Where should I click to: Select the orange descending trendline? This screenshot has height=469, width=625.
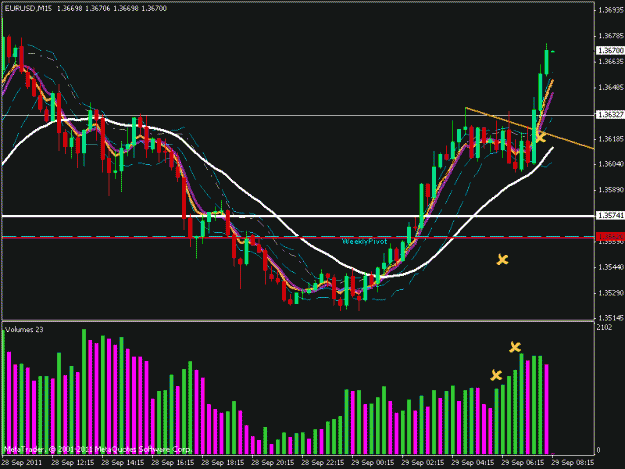530,128
